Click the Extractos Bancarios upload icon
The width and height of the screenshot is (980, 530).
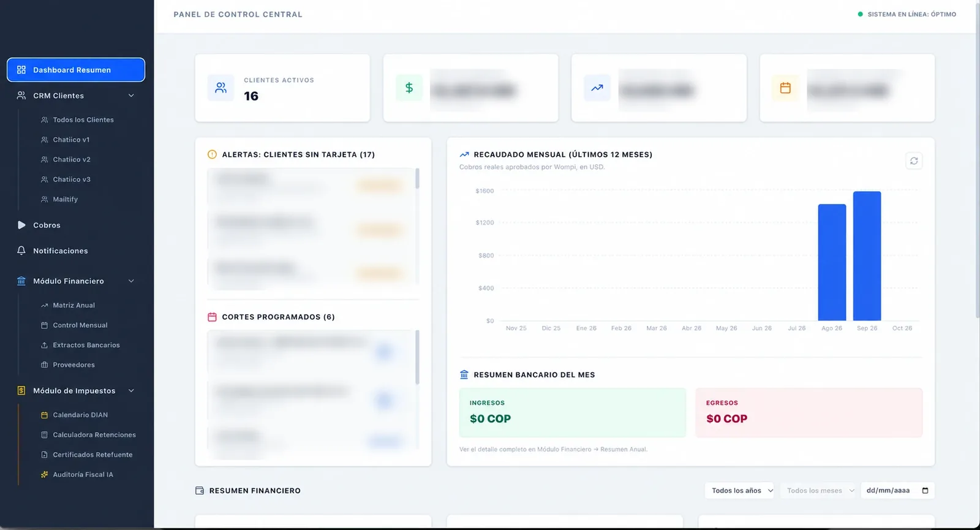tap(44, 345)
